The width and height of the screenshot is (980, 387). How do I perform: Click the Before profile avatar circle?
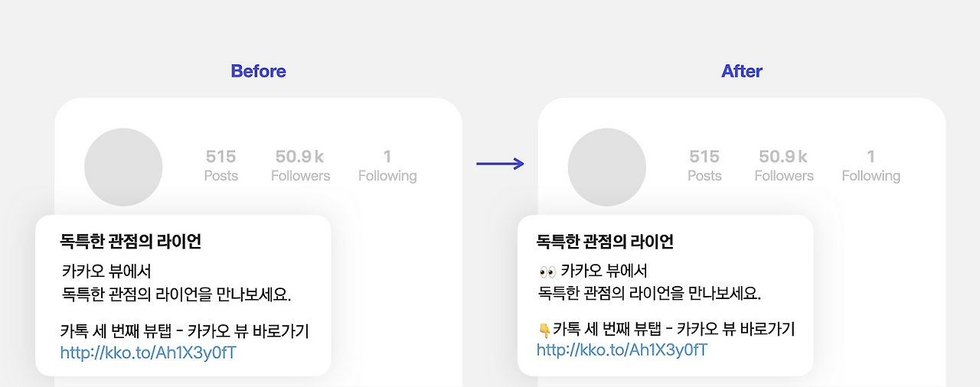(123, 167)
